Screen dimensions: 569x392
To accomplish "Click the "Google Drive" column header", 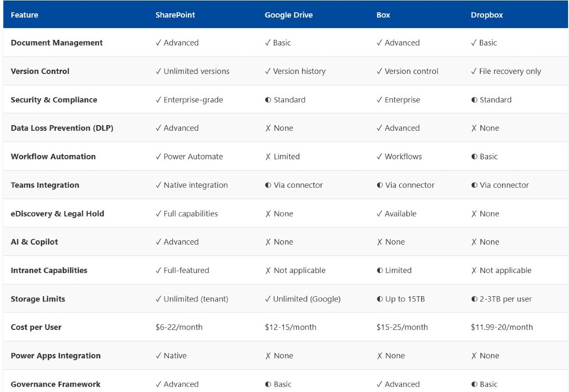I will [x=288, y=15].
